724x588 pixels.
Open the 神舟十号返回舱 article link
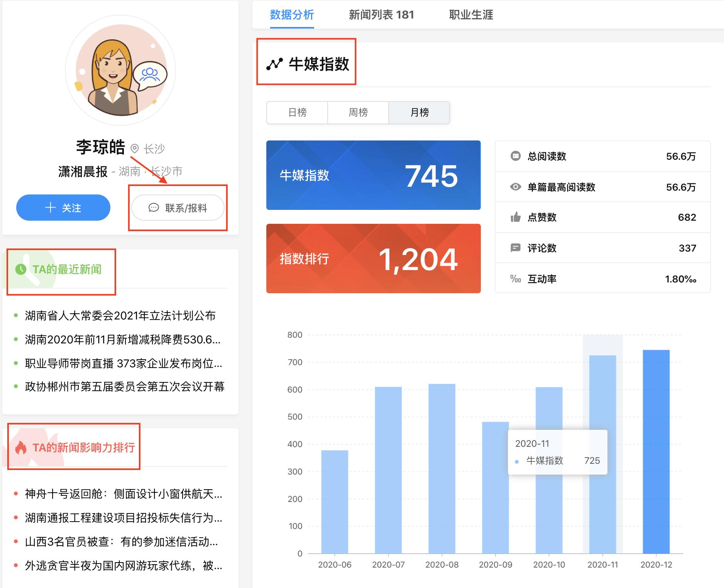coord(116,495)
